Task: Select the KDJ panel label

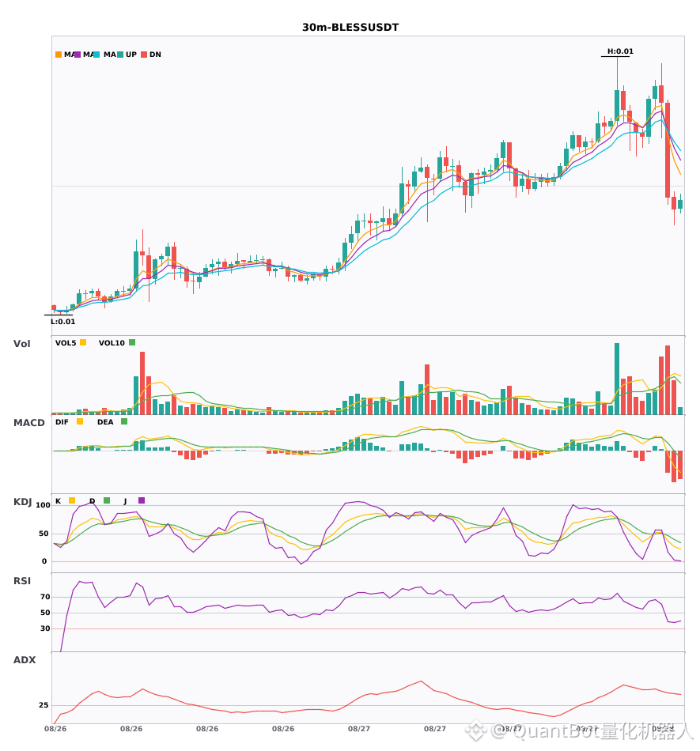Action: pos(22,502)
